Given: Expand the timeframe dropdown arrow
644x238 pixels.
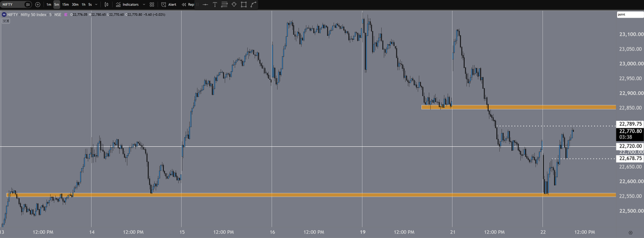Looking at the screenshot, I should click(x=96, y=4).
